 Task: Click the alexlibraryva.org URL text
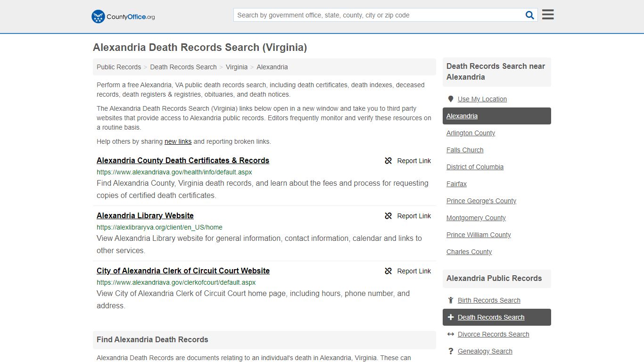159,227
